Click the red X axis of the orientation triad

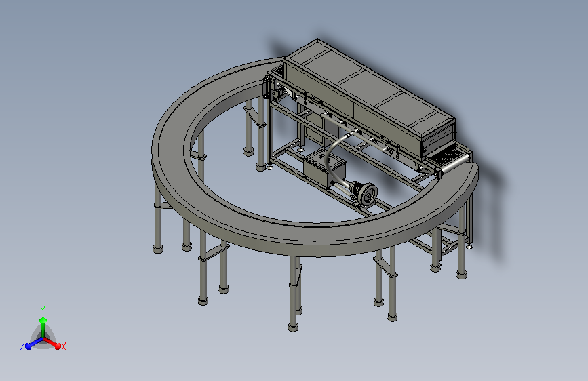pyautogui.click(x=52, y=344)
